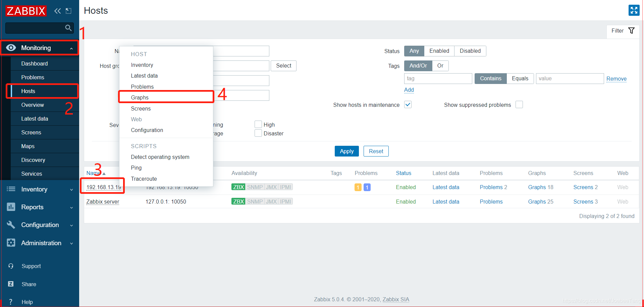The image size is (644, 307).
Task: Click the blue information problem count badge
Action: tap(367, 187)
